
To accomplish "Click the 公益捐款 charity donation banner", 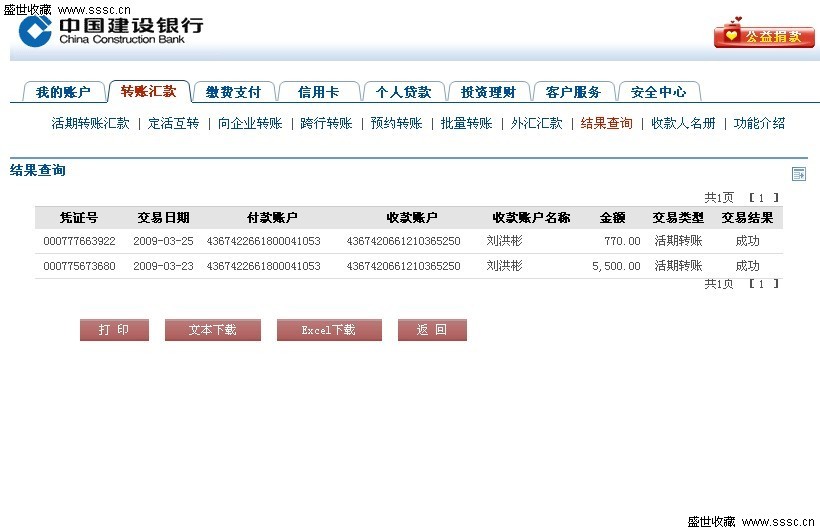I will [764, 35].
